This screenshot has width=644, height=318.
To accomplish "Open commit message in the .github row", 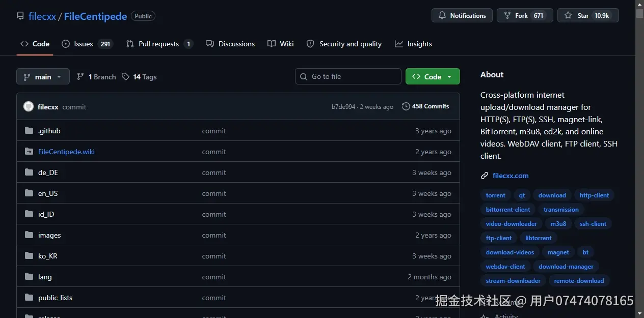I will click(214, 131).
